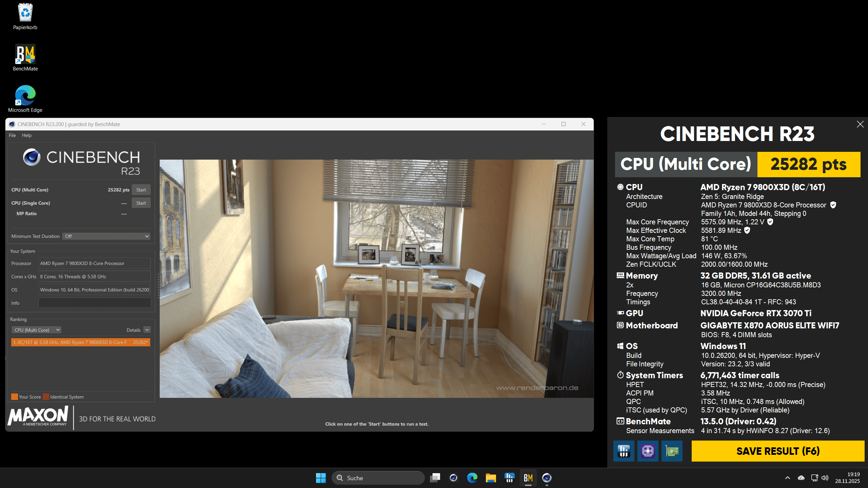The height and width of the screenshot is (488, 868).
Task: Open Task View in taskbar
Action: 435,478
